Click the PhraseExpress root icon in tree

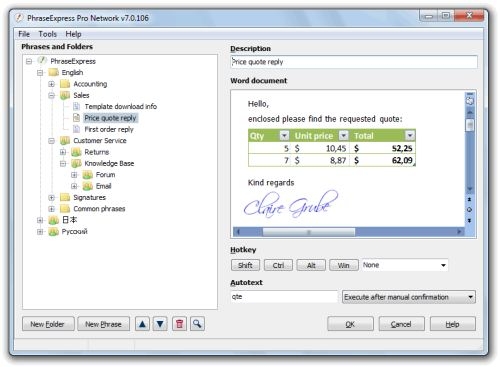[x=42, y=61]
